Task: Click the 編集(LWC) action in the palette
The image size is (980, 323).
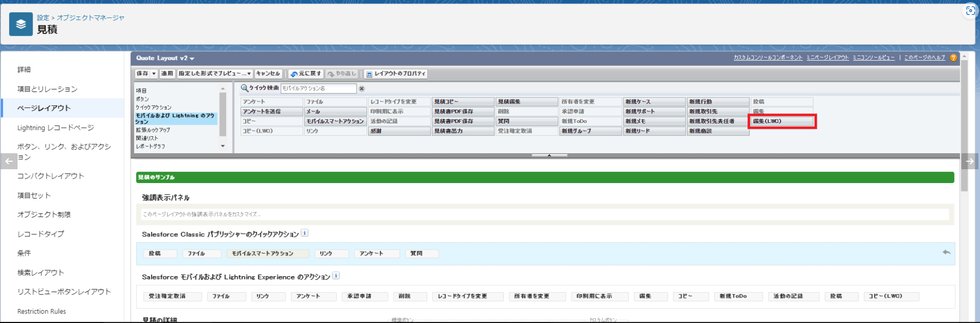Action: [781, 121]
